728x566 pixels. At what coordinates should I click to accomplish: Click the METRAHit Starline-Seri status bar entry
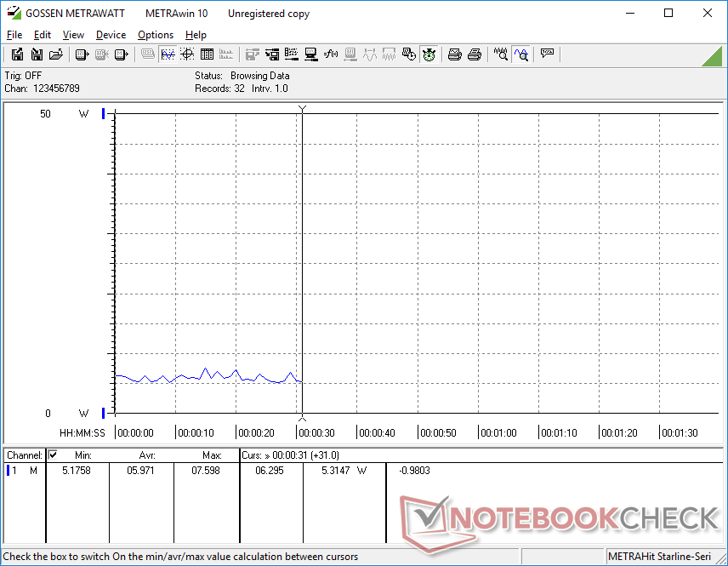point(659,557)
